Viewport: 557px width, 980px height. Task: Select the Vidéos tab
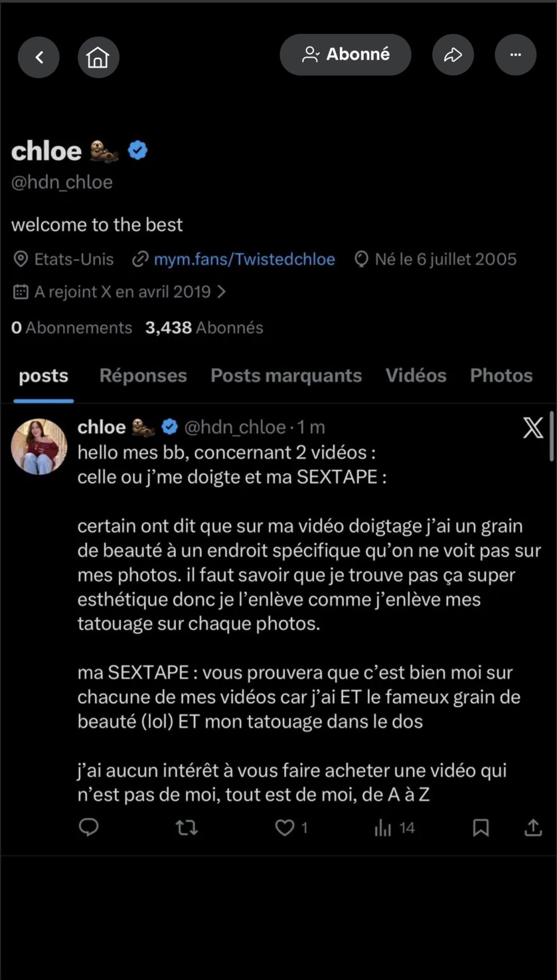click(416, 376)
